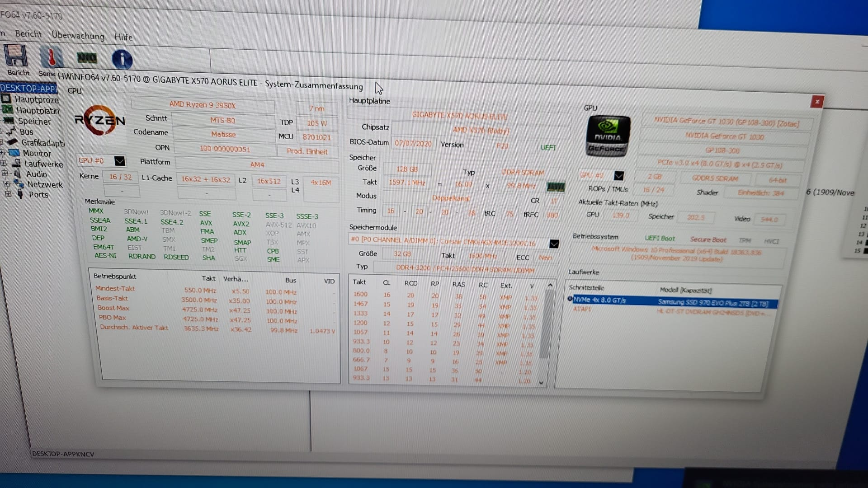Click the Prod. Einheit field
The height and width of the screenshot is (488, 868).
pyautogui.click(x=307, y=151)
